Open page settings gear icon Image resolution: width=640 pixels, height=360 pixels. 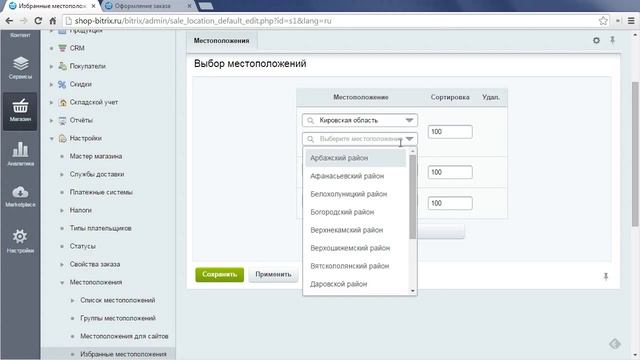coord(596,40)
